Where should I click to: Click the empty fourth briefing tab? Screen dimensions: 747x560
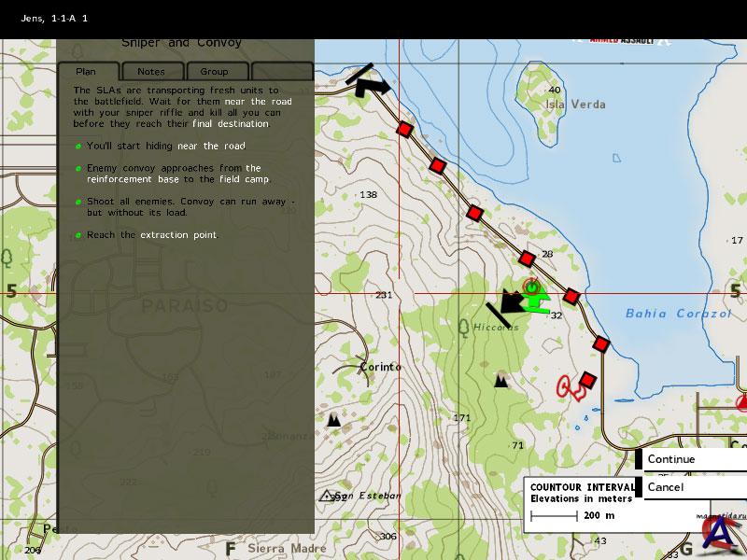coord(281,71)
